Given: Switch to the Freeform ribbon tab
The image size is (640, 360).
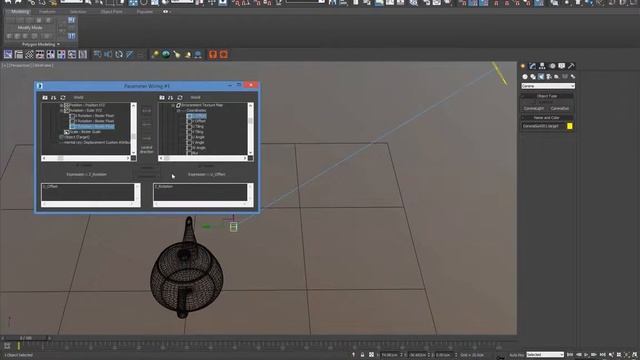Looking at the screenshot, I should coord(47,12).
